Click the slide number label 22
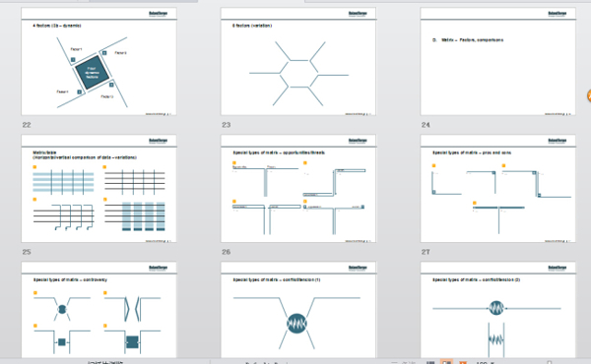 [x=27, y=125]
